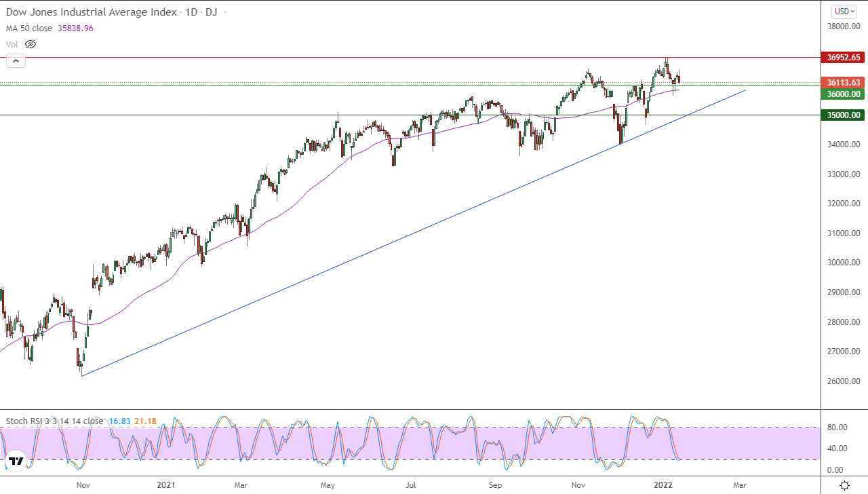Click the TradingView logo icon

pos(16,462)
